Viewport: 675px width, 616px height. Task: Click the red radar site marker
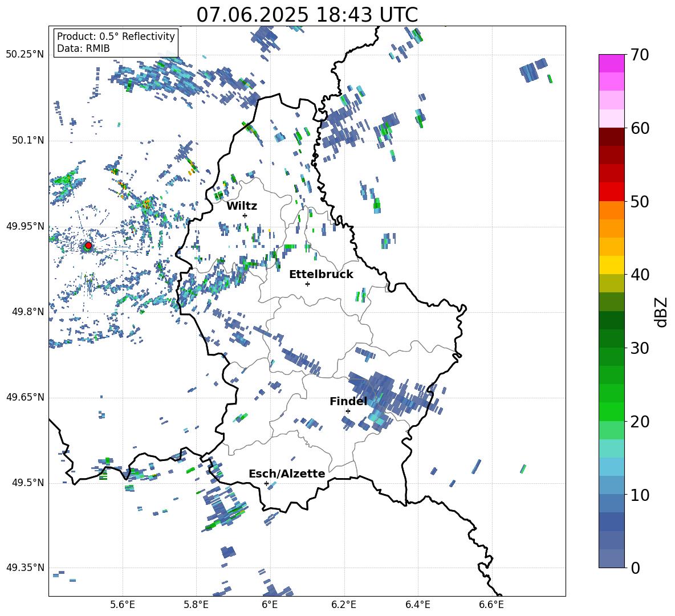(x=88, y=246)
